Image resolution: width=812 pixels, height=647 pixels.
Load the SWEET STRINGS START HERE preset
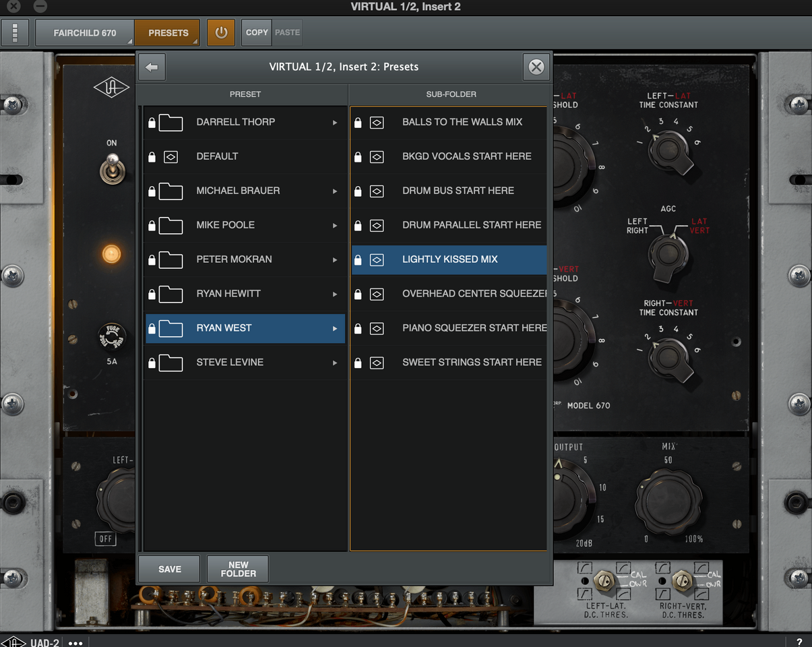click(x=449, y=363)
